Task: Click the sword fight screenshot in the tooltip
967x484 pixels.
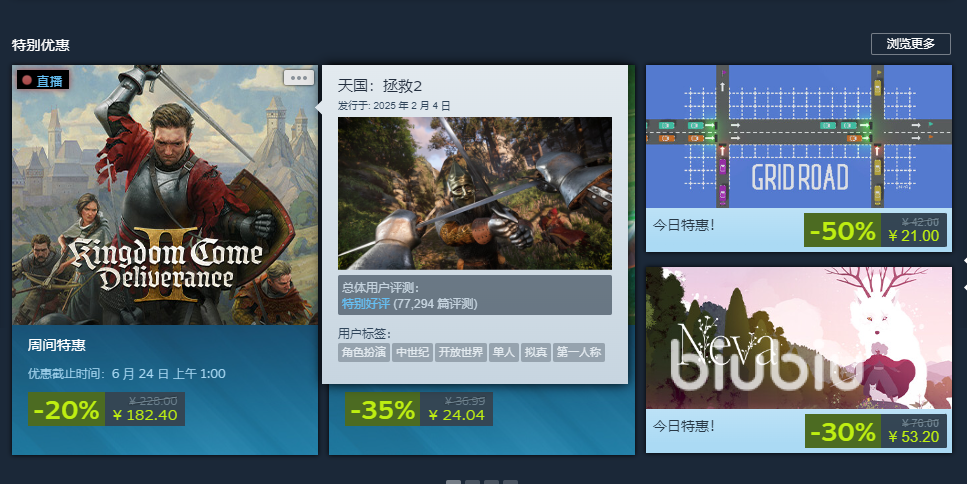Action: click(475, 193)
